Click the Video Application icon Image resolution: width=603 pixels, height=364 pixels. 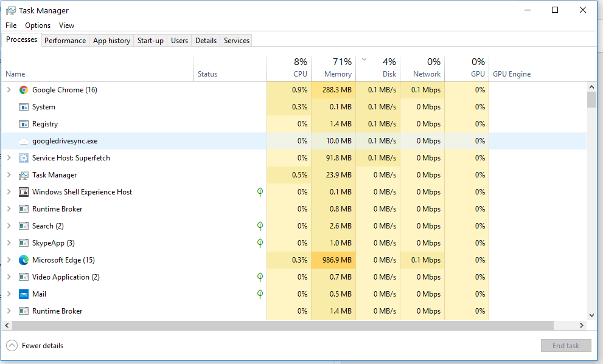23,276
